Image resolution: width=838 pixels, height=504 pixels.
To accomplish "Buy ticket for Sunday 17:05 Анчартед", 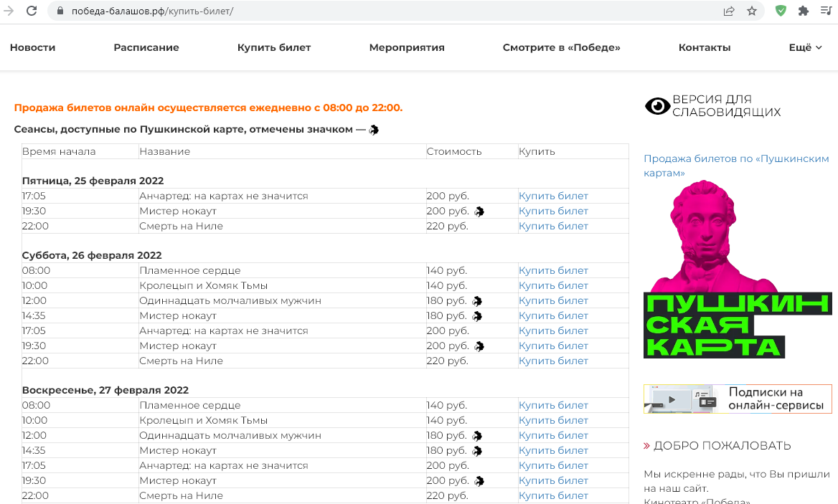I will pyautogui.click(x=553, y=465).
